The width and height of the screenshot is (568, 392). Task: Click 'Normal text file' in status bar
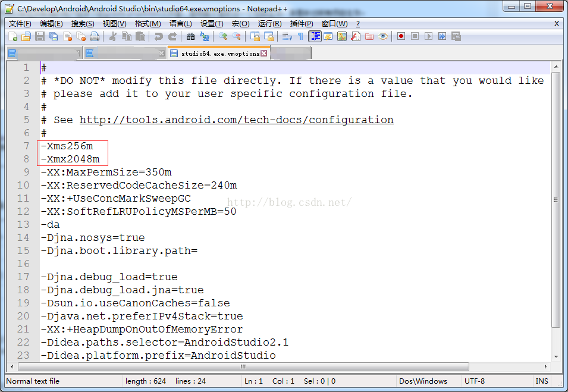(33, 381)
